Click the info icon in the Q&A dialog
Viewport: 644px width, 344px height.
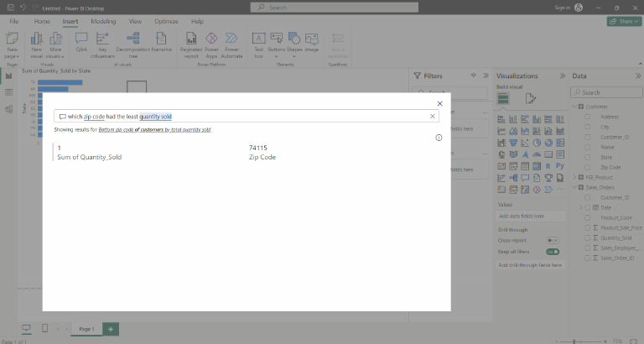click(x=439, y=138)
